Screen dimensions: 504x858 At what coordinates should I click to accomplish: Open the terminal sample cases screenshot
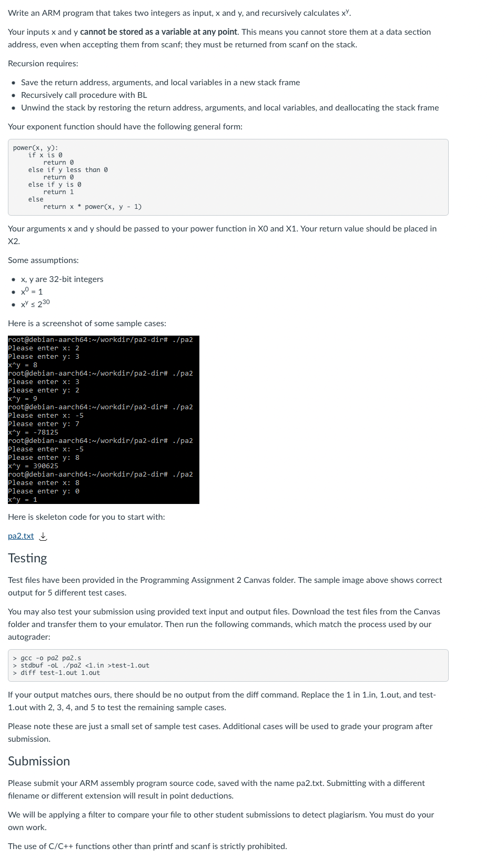(x=104, y=420)
